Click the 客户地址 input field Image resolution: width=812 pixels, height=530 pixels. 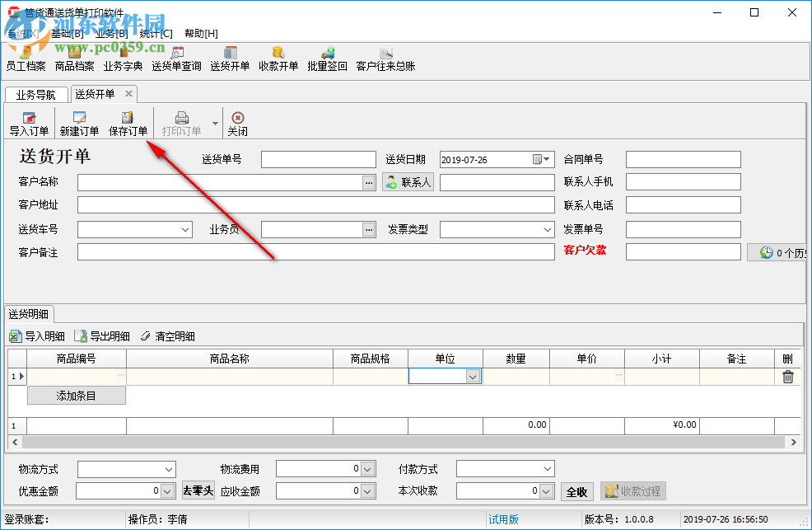click(316, 205)
